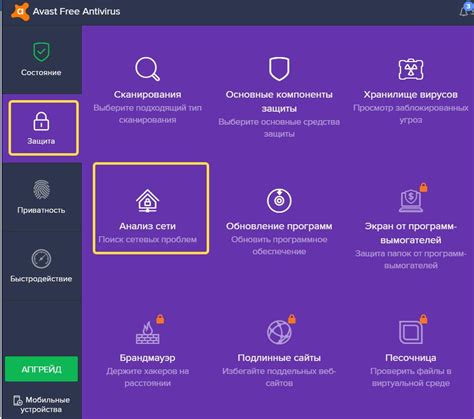Image resolution: width=474 pixels, height=419 pixels.
Task: Click the text Обновить программное обеспечение
Action: click(x=279, y=245)
